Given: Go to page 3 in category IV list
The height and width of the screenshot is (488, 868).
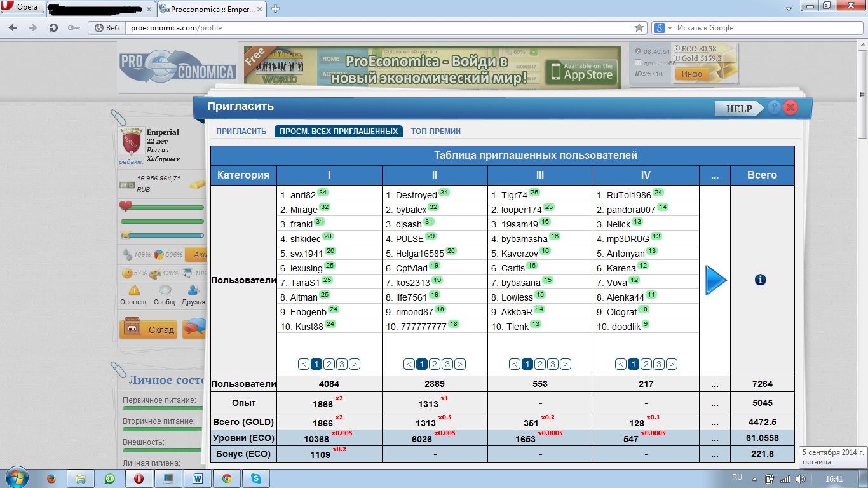Looking at the screenshot, I should 658,364.
